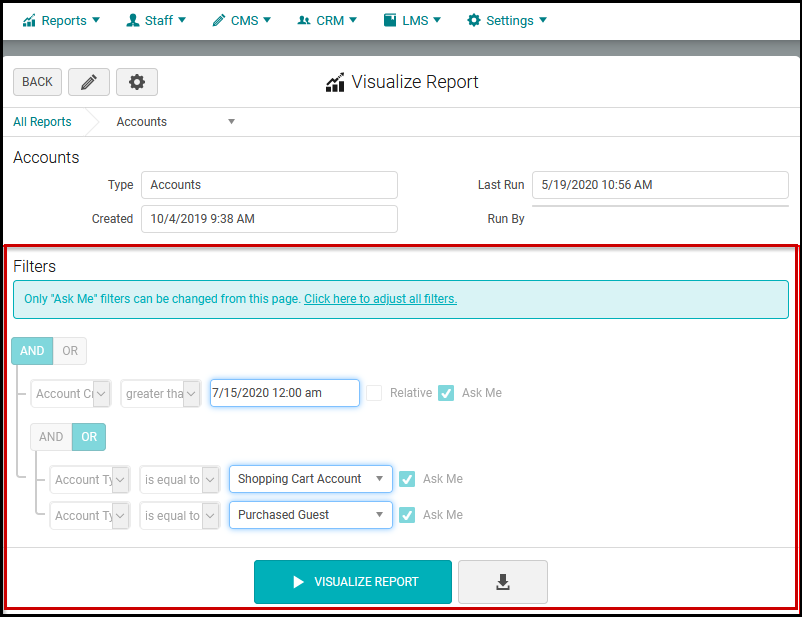Click the Reports chart icon in navbar
Image resolution: width=802 pixels, height=617 pixels.
click(x=29, y=20)
